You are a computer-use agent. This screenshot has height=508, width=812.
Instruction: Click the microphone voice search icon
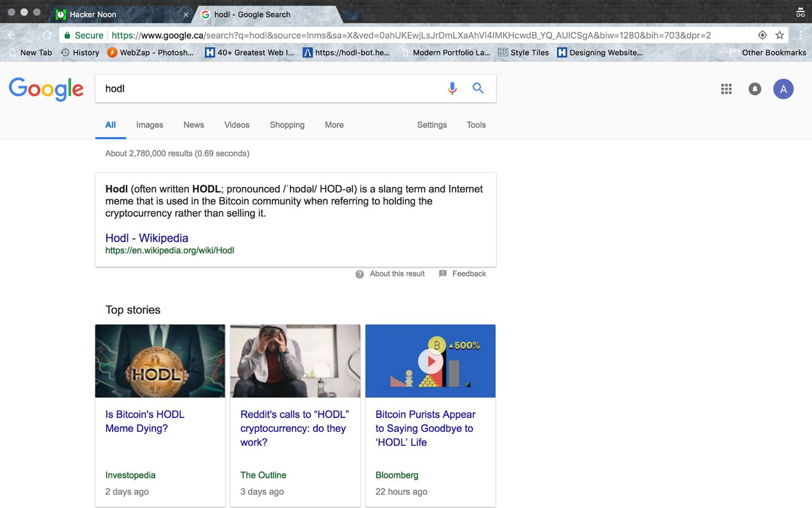point(452,88)
